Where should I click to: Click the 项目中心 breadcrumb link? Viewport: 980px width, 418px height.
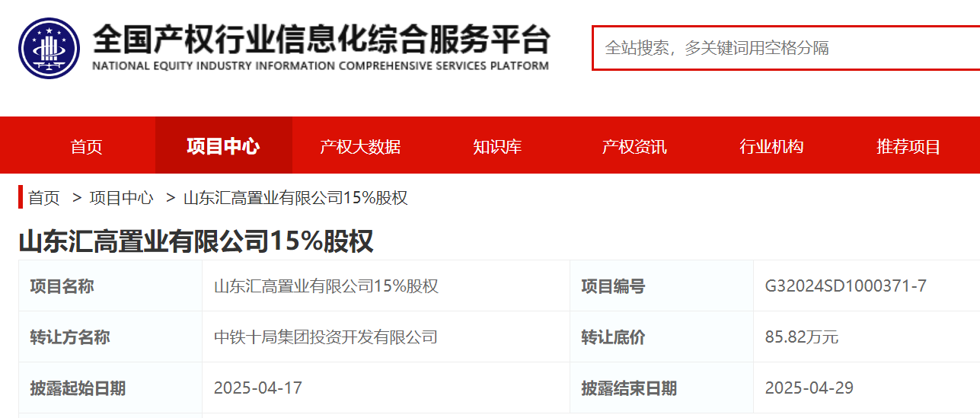point(122,198)
